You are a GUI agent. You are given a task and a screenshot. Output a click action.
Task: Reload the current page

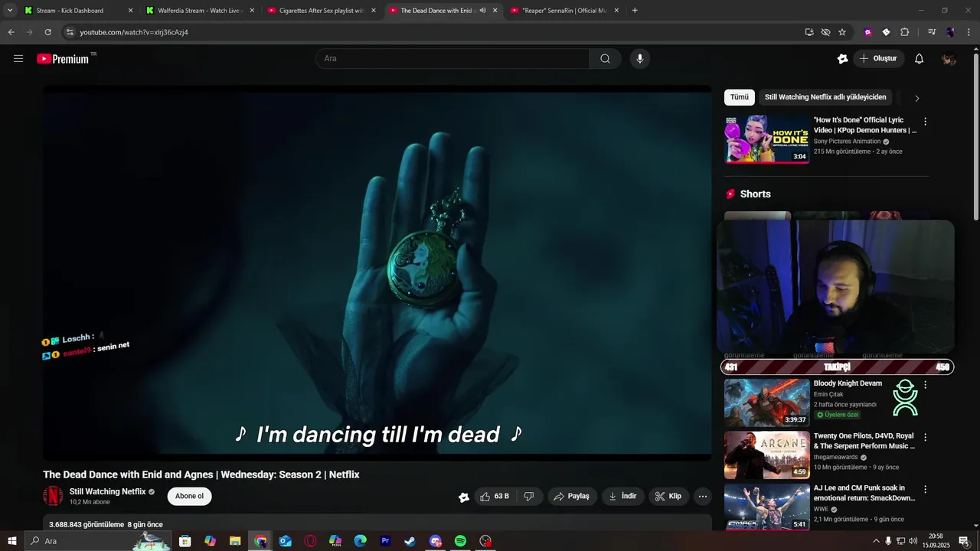[x=47, y=32]
